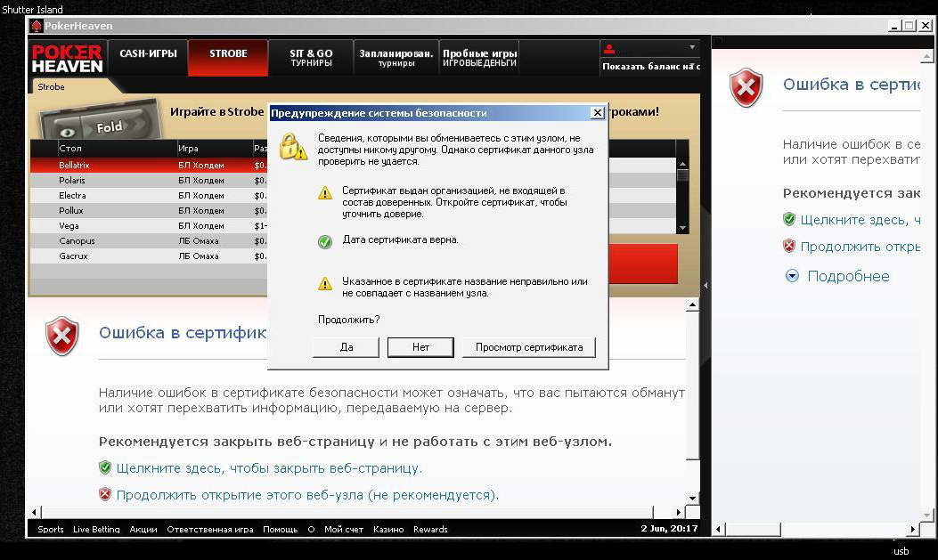The image size is (938, 560).
Task: Click the Poker Heaven logo
Action: point(67,59)
